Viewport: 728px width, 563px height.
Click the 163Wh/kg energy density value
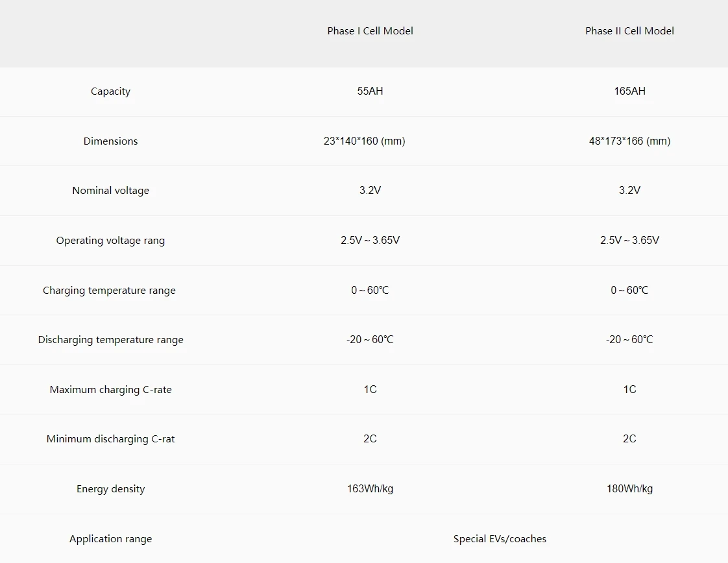coord(370,489)
